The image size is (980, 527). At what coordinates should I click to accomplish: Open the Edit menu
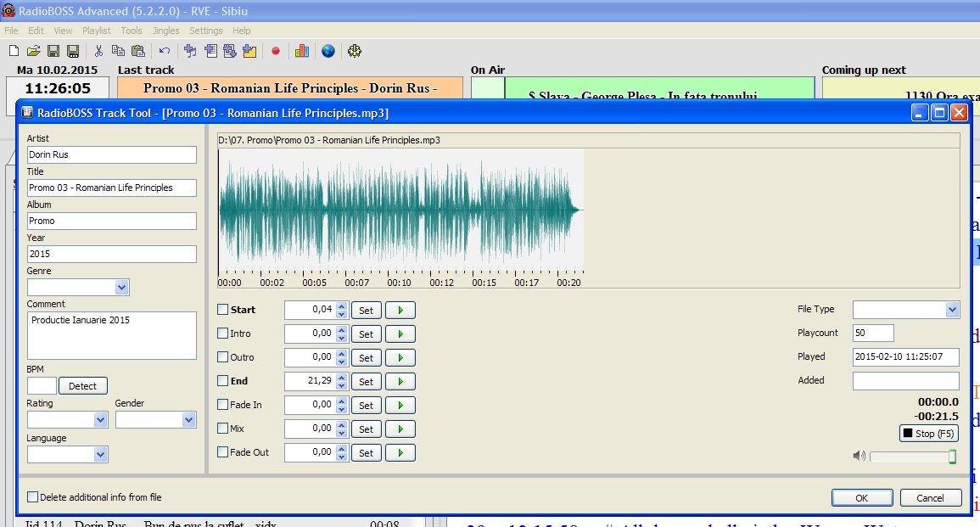click(x=36, y=31)
